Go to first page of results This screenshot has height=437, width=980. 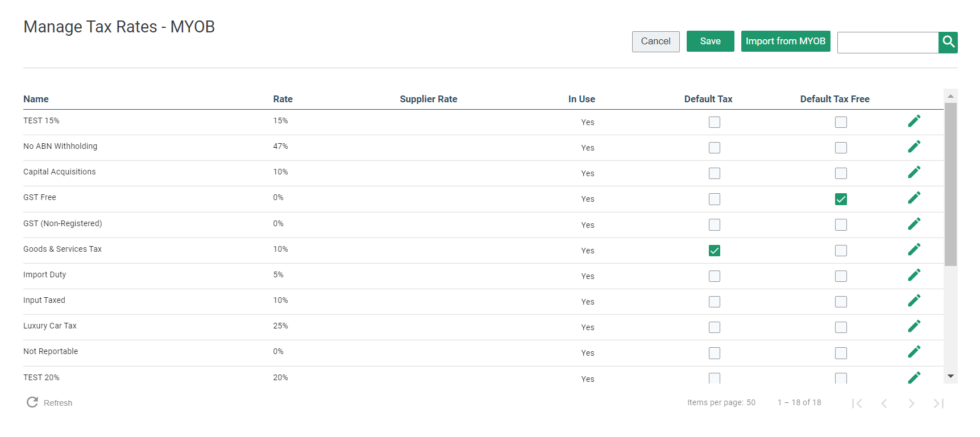click(857, 403)
